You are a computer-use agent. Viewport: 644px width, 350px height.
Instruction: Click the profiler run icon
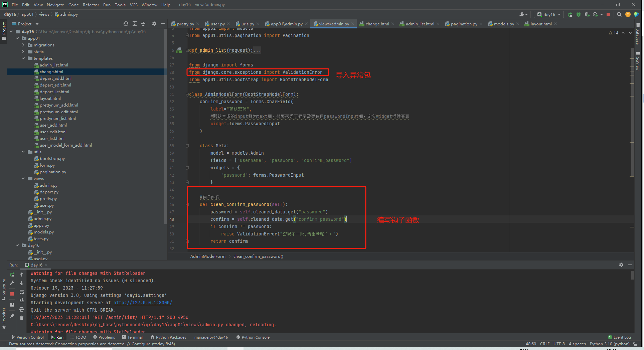click(595, 14)
